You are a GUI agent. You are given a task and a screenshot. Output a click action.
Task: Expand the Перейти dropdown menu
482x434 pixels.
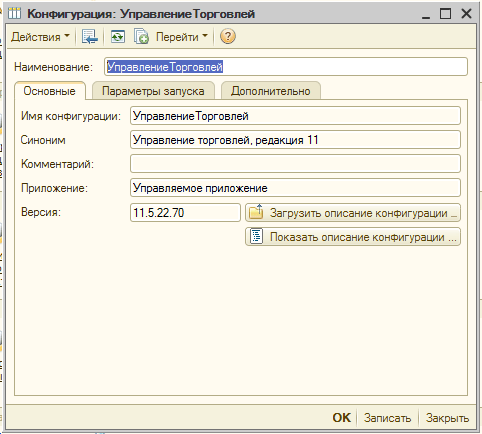[182, 37]
